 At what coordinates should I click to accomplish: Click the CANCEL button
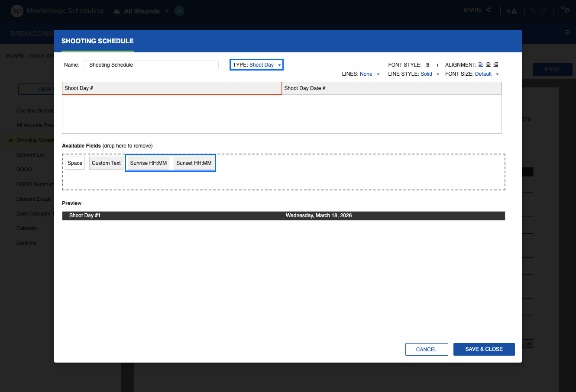tap(427, 349)
